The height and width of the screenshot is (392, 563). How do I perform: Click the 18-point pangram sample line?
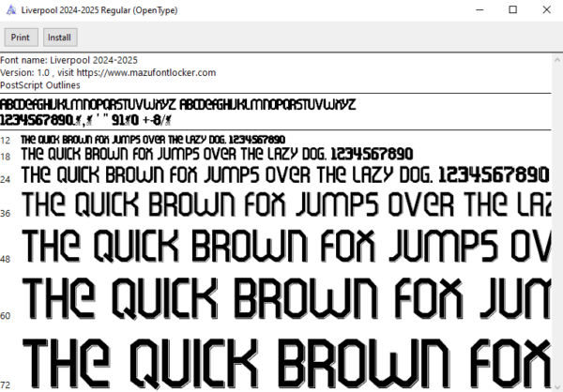point(218,155)
